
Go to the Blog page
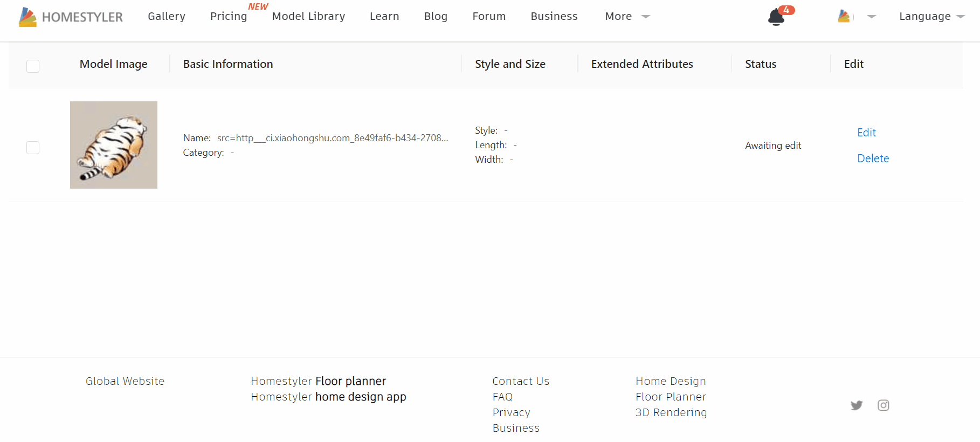[x=436, y=17]
